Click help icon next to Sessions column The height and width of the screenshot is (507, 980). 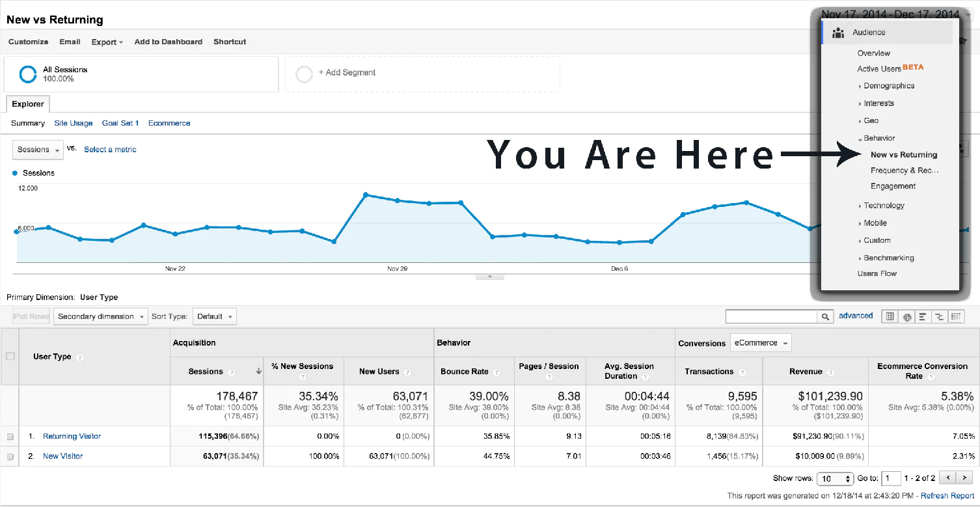[x=232, y=372]
